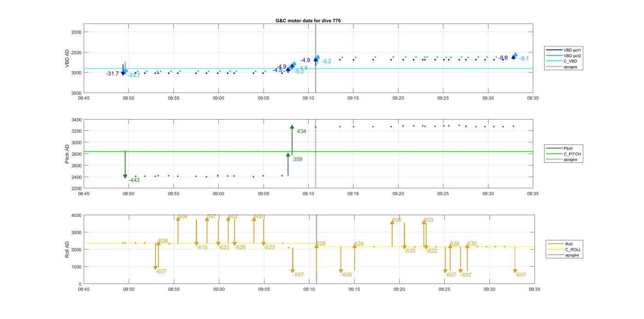Click the '-615' roll move label
Screen dimensions: 644x319
[202, 247]
